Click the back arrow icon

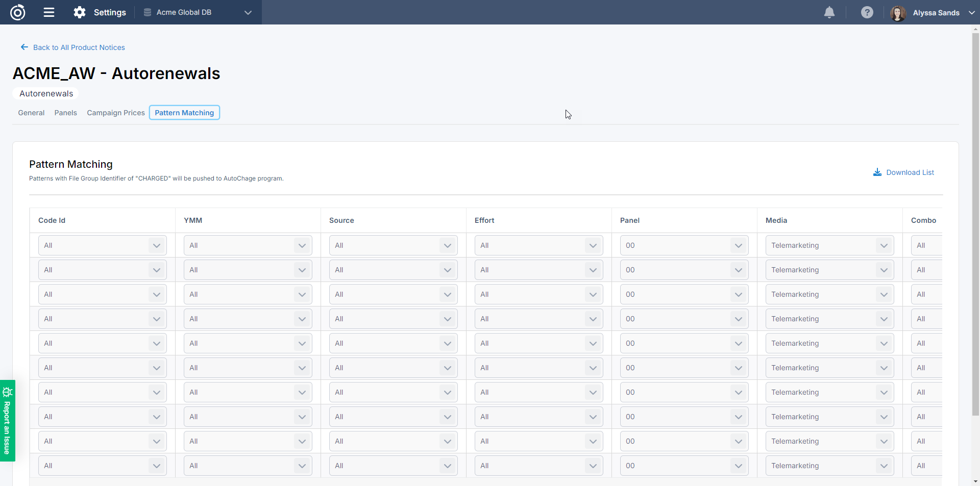tap(24, 47)
